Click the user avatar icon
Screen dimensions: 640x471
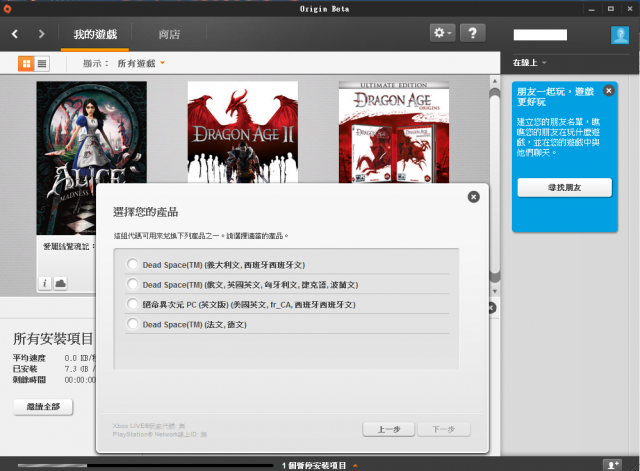620,35
